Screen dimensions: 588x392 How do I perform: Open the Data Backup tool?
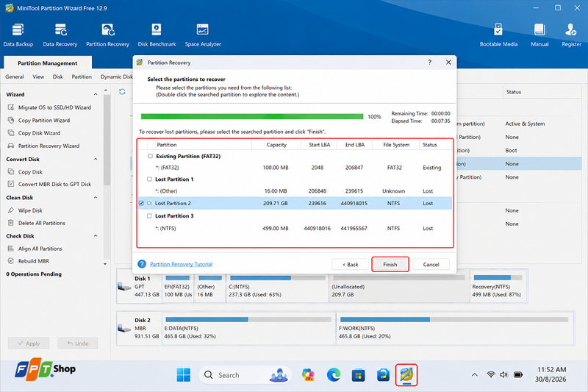[x=18, y=35]
